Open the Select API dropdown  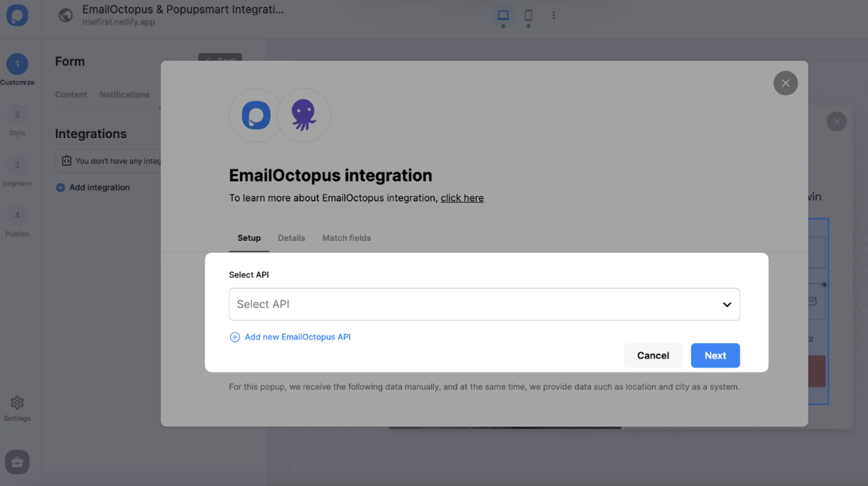(x=484, y=304)
